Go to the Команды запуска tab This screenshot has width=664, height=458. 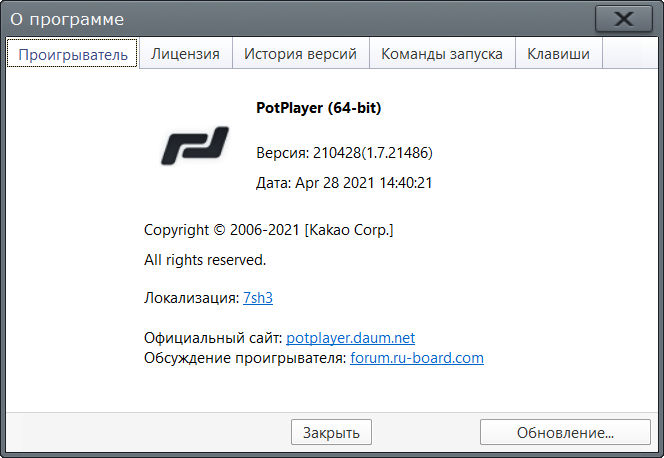click(x=442, y=54)
